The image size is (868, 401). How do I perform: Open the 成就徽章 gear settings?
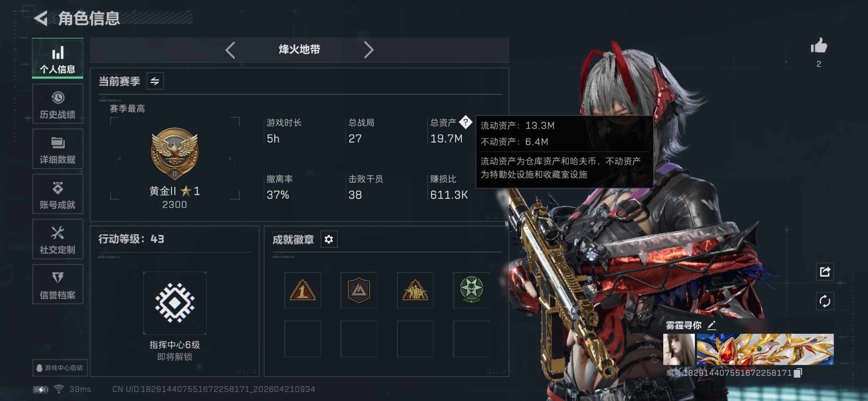point(328,239)
